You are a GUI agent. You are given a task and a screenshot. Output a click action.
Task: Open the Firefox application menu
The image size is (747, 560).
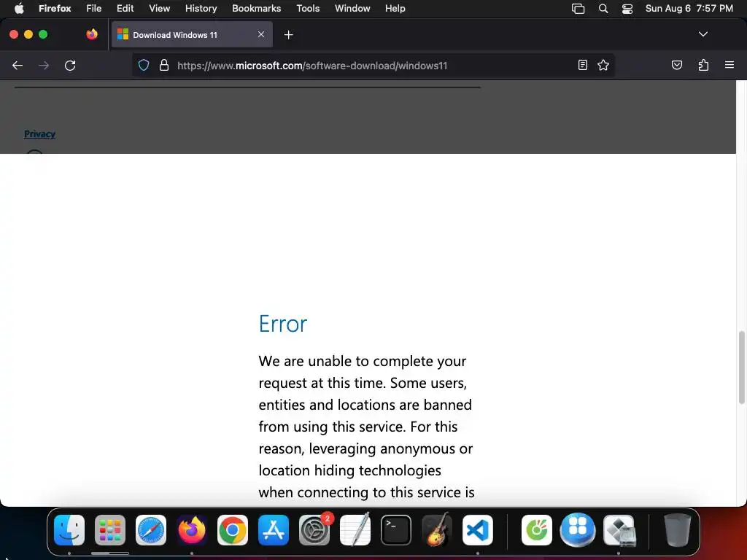[729, 65]
